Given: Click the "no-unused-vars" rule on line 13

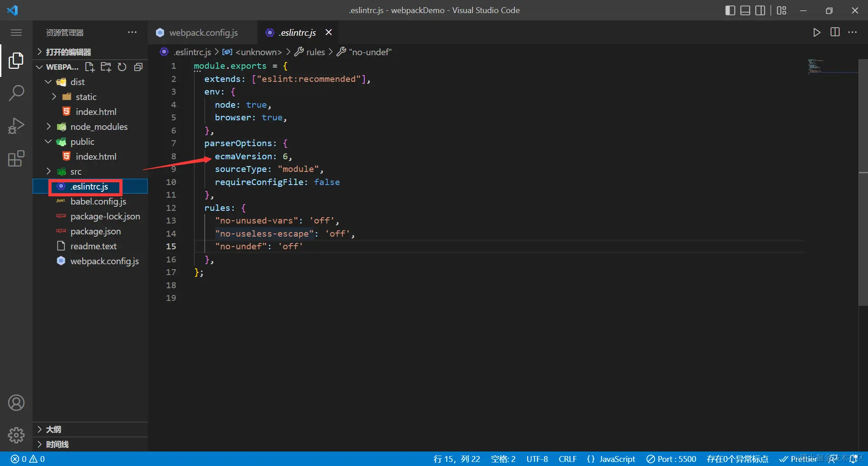Looking at the screenshot, I should (x=256, y=220).
